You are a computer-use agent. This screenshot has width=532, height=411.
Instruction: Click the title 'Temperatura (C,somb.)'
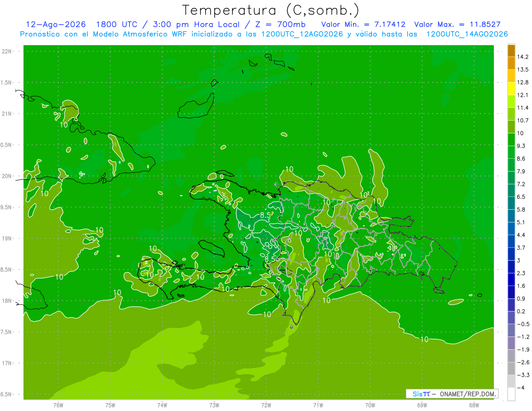click(x=271, y=11)
